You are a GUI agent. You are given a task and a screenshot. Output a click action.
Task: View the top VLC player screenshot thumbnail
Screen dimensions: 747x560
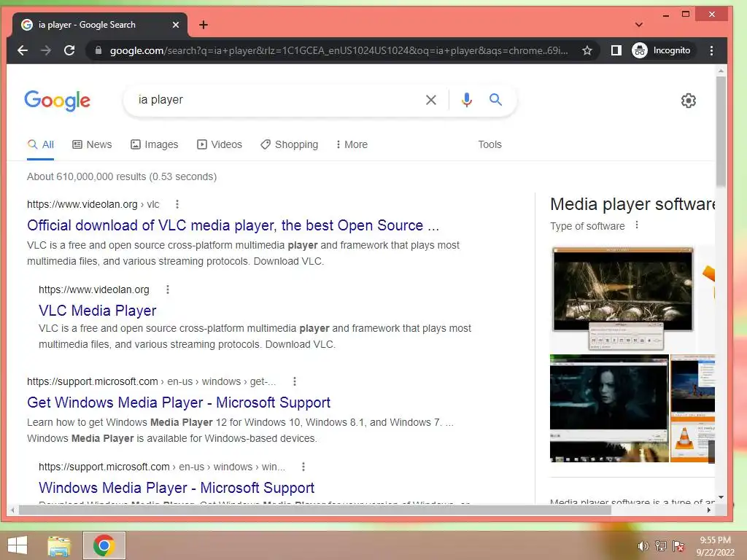[622, 298]
